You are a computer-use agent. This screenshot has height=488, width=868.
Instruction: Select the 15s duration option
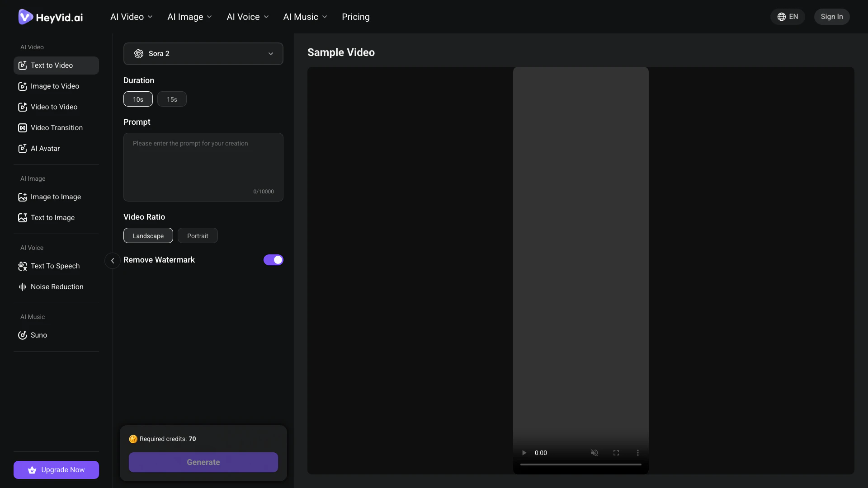(x=172, y=99)
